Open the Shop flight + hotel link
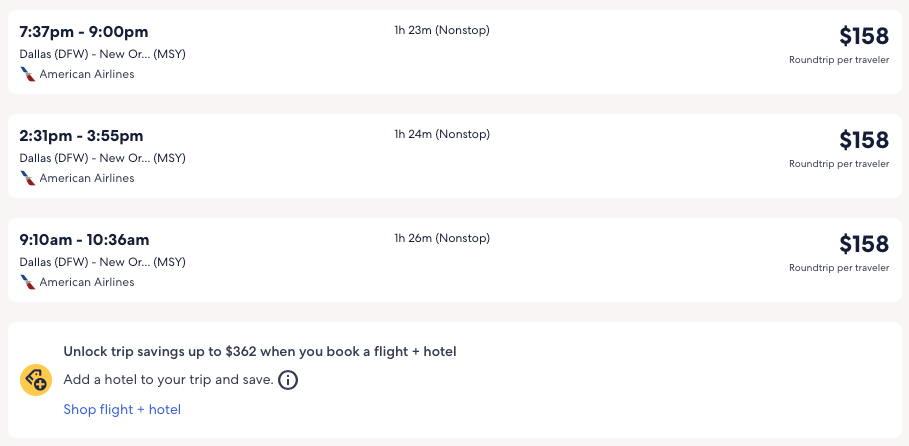The height and width of the screenshot is (446, 909). point(122,409)
